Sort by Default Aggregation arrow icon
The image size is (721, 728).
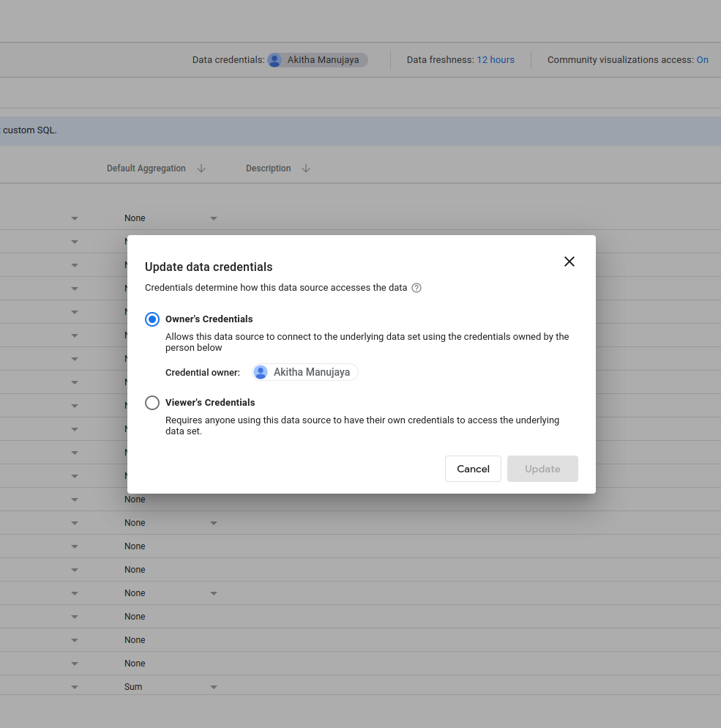coord(201,168)
